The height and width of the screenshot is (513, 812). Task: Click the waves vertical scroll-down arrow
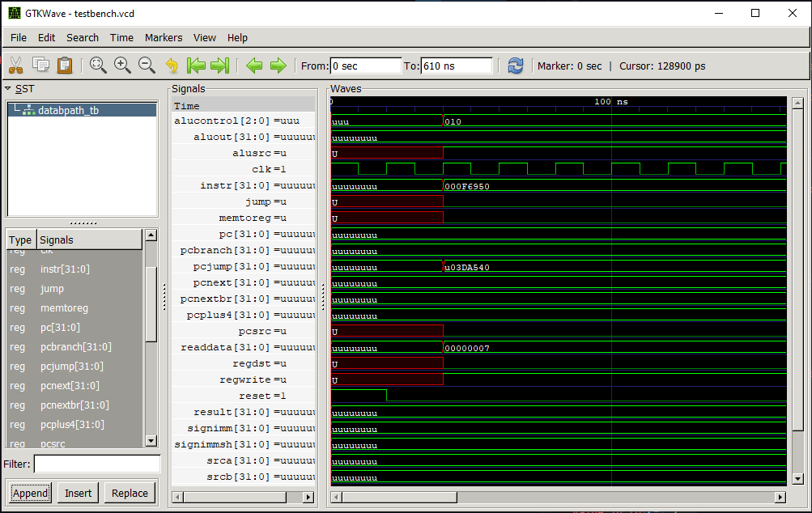797,479
